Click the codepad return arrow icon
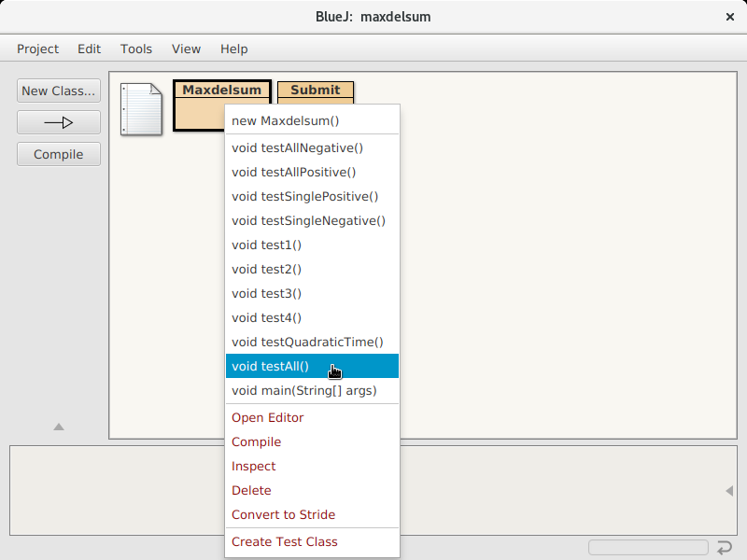The width and height of the screenshot is (747, 560). [725, 548]
